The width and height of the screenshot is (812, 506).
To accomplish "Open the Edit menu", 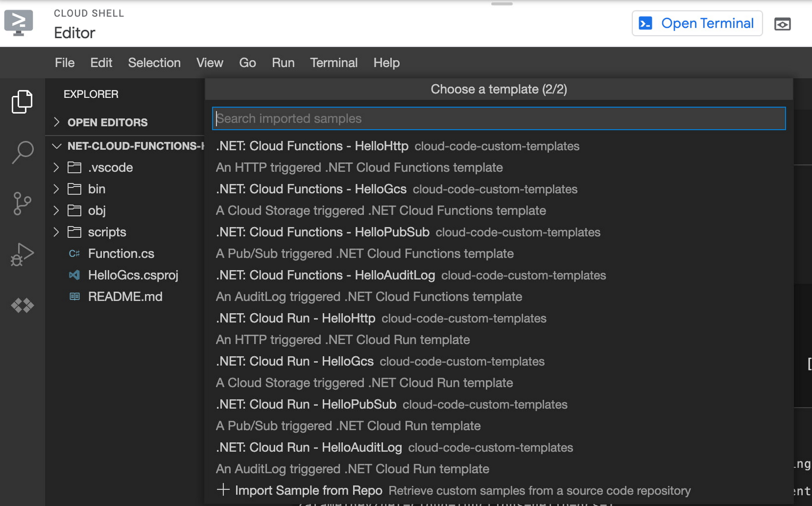I will tap(101, 63).
